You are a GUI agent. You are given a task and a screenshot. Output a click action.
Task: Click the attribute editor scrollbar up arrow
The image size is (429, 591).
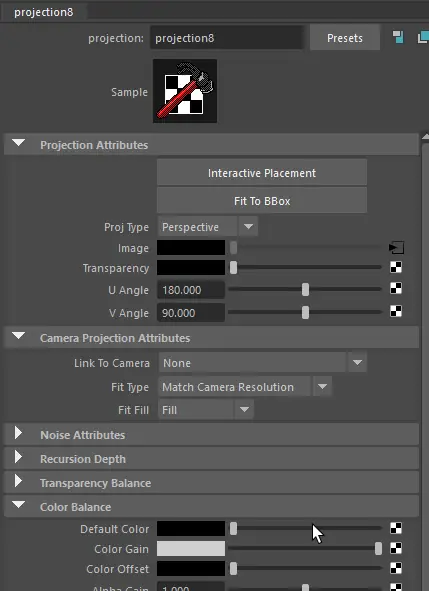tap(425, 136)
